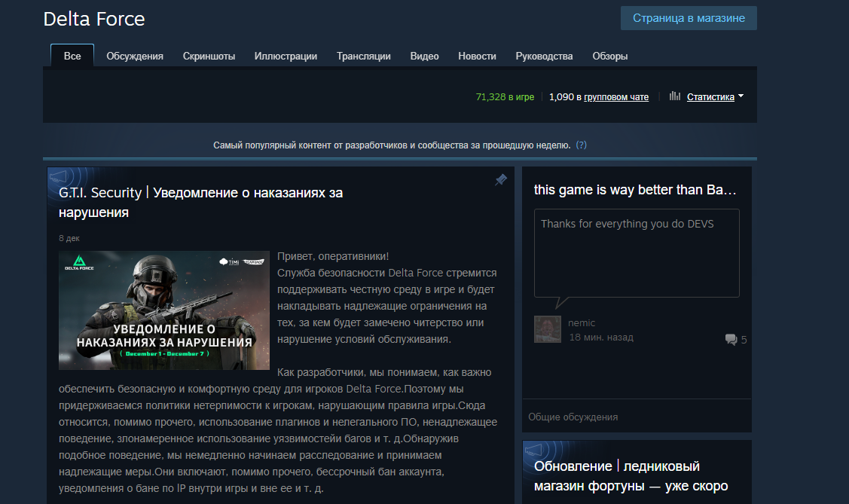Viewport: 849px width, 504px height.
Task: Open the Иллюстрации tab
Action: pyautogui.click(x=286, y=56)
